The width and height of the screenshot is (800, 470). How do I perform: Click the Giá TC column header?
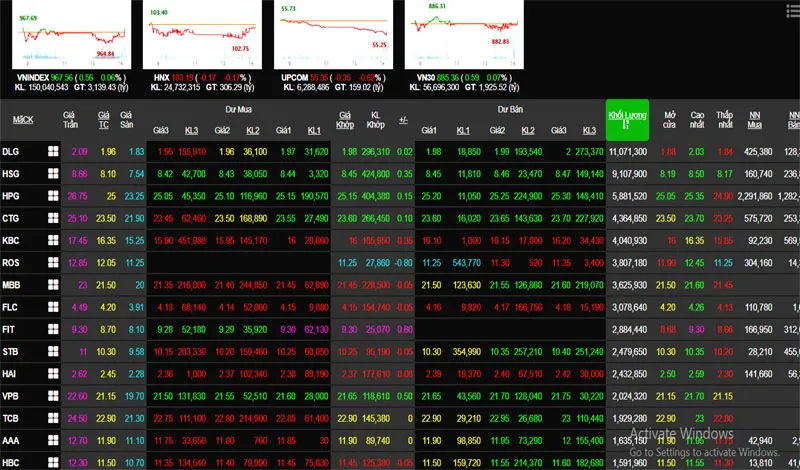click(x=104, y=120)
